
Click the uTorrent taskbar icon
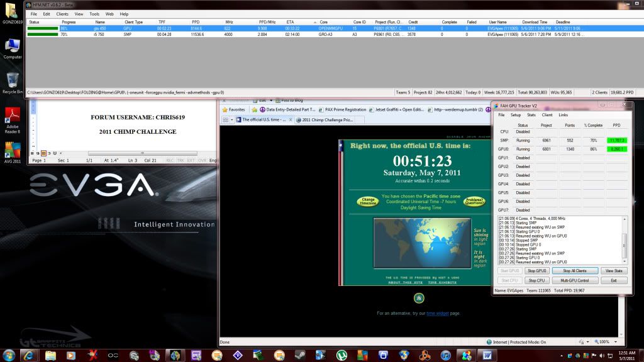(341, 355)
